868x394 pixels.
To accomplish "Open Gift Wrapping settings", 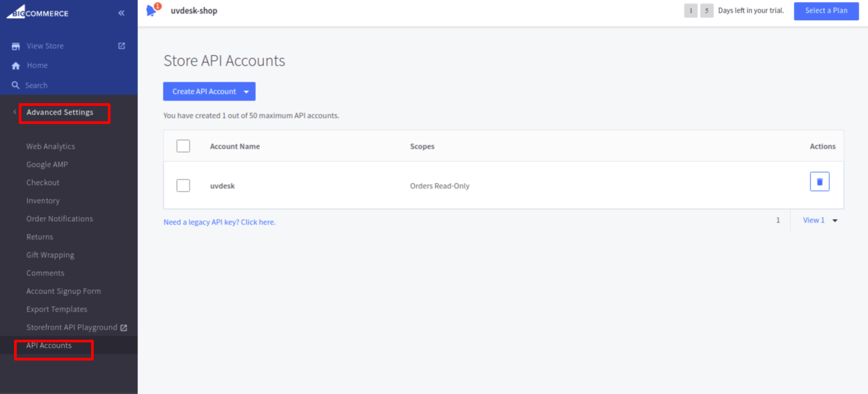I will click(x=50, y=255).
